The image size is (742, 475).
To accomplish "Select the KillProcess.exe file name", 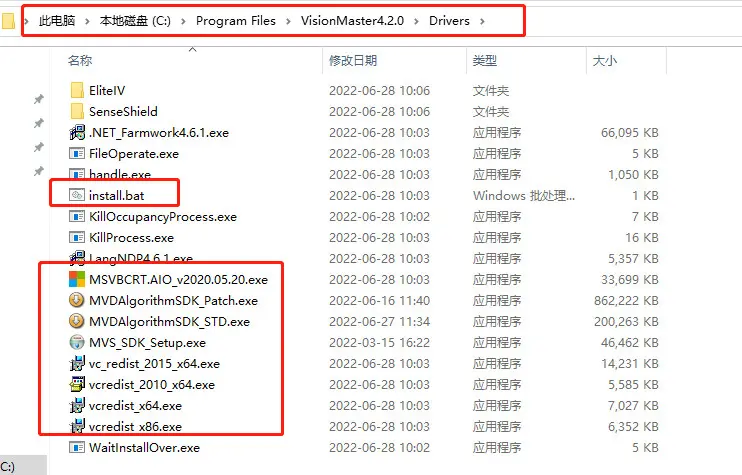I will (131, 238).
